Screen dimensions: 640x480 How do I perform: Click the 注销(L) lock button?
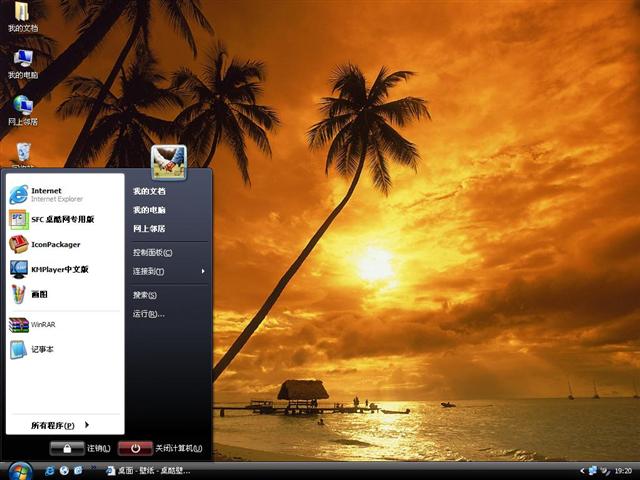tap(67, 449)
